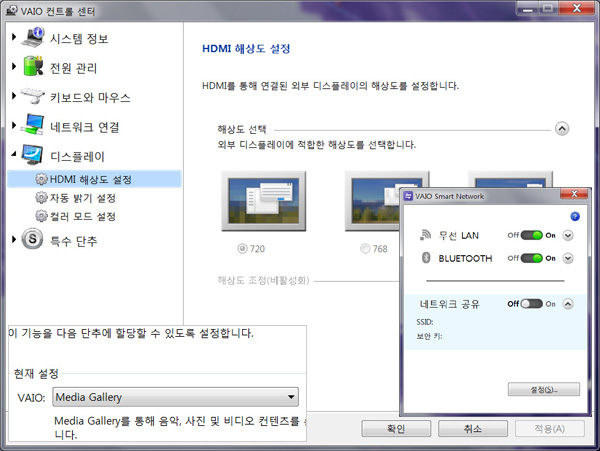The height and width of the screenshot is (451, 600).
Task: Click VAIO Control Center title bar icon
Action: [x=12, y=10]
